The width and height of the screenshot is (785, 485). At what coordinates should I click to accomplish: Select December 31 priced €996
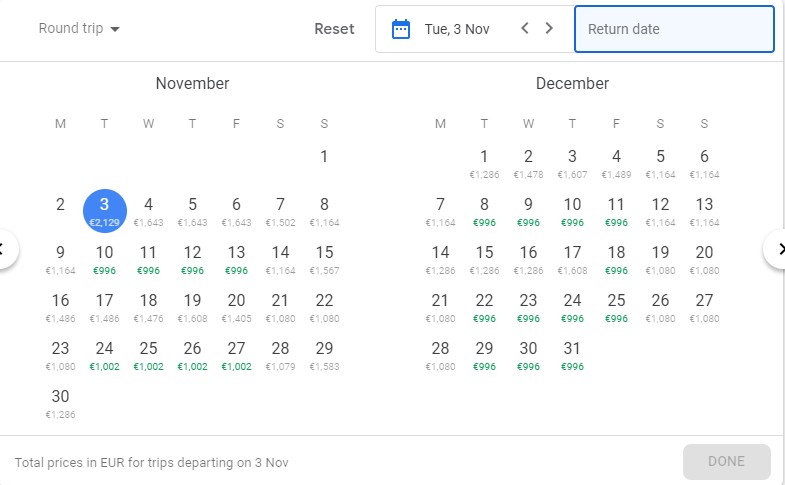point(572,354)
